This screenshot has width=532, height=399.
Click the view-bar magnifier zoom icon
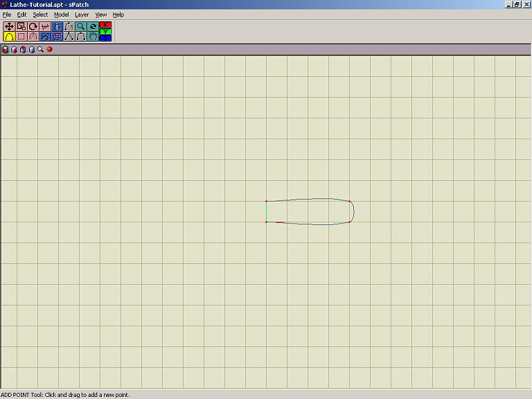(x=40, y=50)
